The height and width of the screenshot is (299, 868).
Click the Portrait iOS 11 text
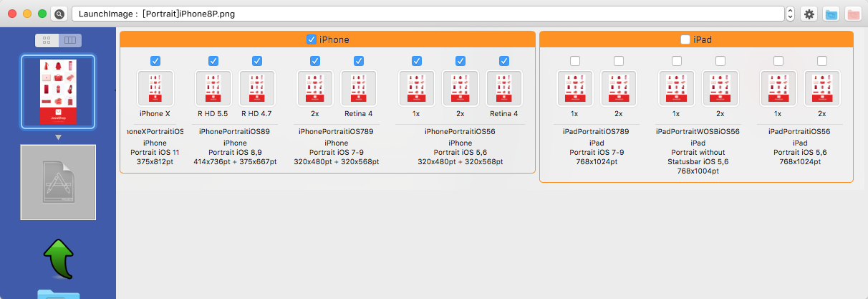click(x=155, y=152)
